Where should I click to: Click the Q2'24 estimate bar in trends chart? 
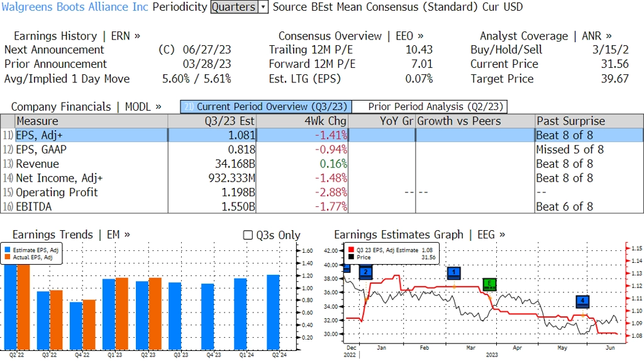pos(273,313)
